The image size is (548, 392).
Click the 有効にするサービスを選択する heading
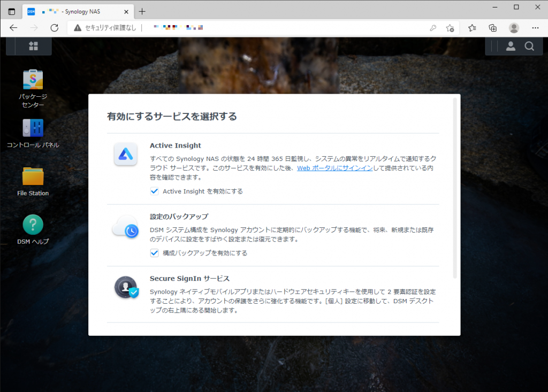click(x=172, y=117)
